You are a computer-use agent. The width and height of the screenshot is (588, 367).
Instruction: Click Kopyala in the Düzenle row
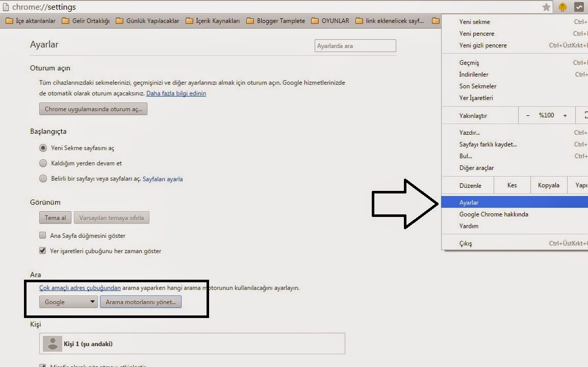click(548, 185)
